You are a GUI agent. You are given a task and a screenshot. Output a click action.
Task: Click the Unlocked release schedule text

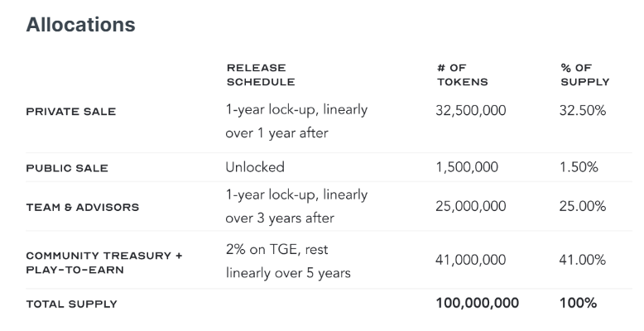(255, 167)
